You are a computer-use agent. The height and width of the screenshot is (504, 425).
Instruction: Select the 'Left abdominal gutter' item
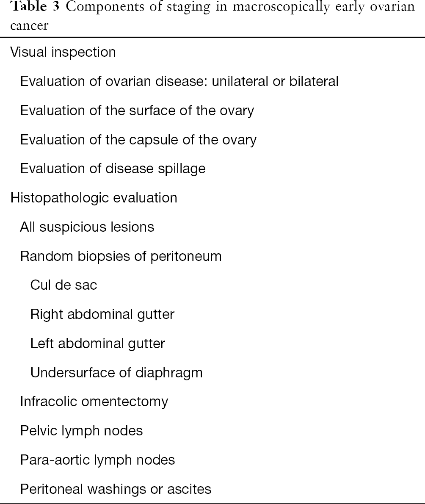[98, 343]
